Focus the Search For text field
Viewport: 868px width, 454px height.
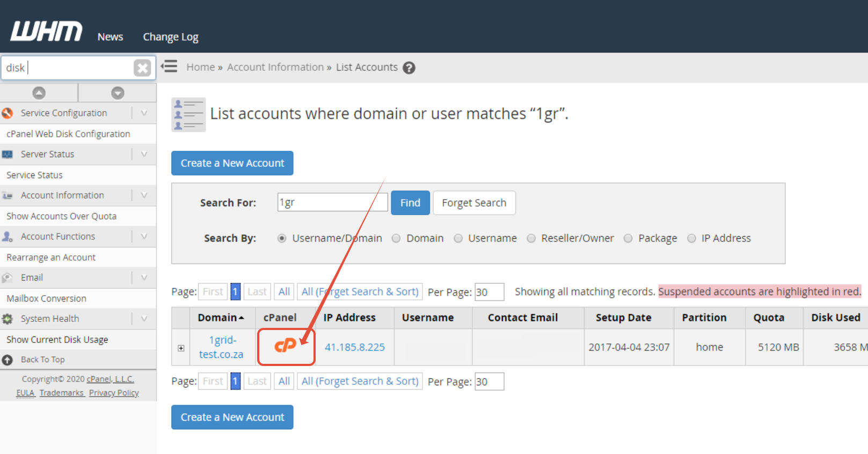coord(332,202)
